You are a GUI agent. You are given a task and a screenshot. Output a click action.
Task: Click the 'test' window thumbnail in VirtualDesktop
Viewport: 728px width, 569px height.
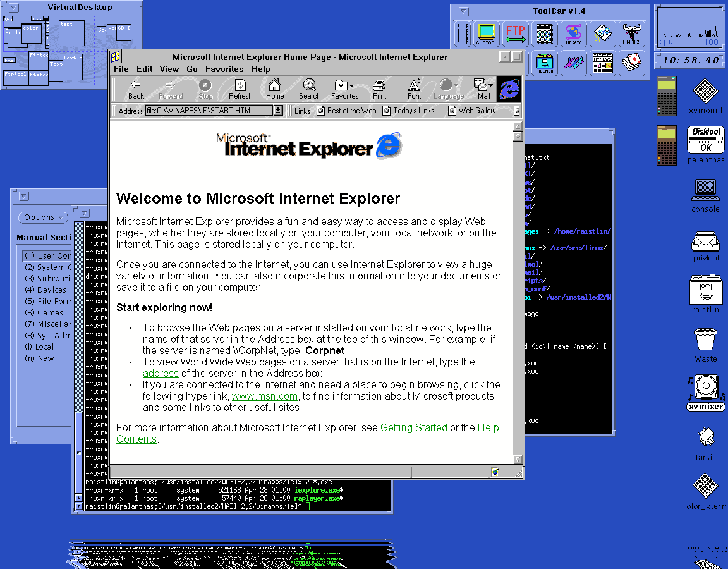(71, 32)
